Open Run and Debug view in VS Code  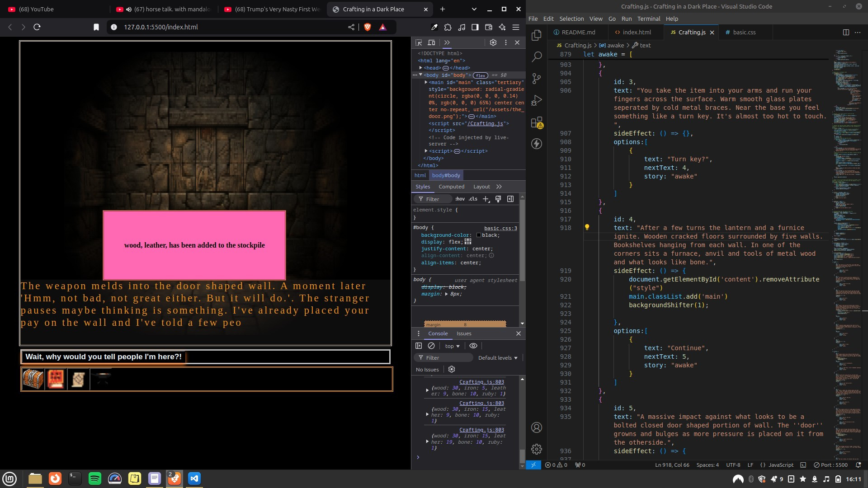pos(537,100)
